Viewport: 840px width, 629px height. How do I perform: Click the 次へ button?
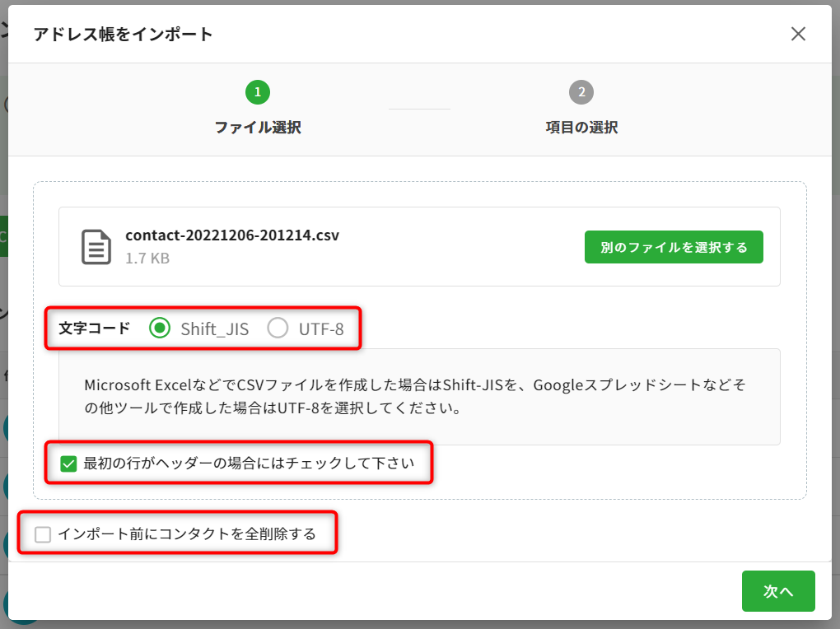point(777,591)
